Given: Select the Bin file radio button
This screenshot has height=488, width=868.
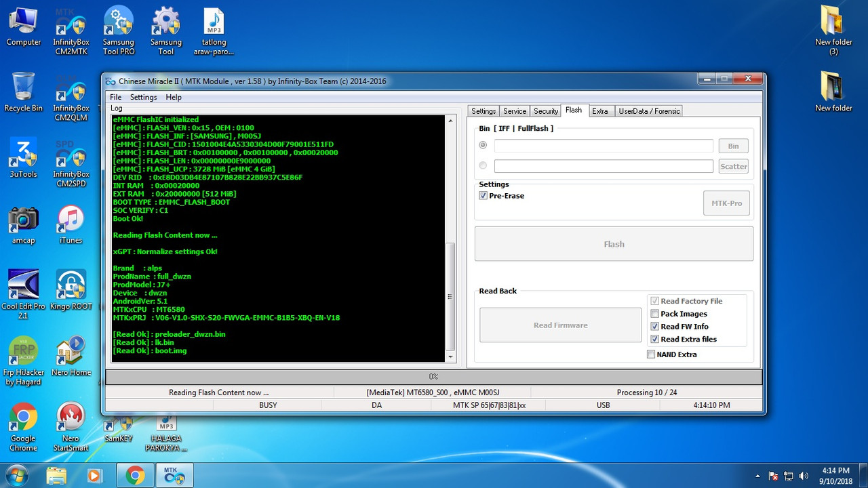Looking at the screenshot, I should click(483, 145).
